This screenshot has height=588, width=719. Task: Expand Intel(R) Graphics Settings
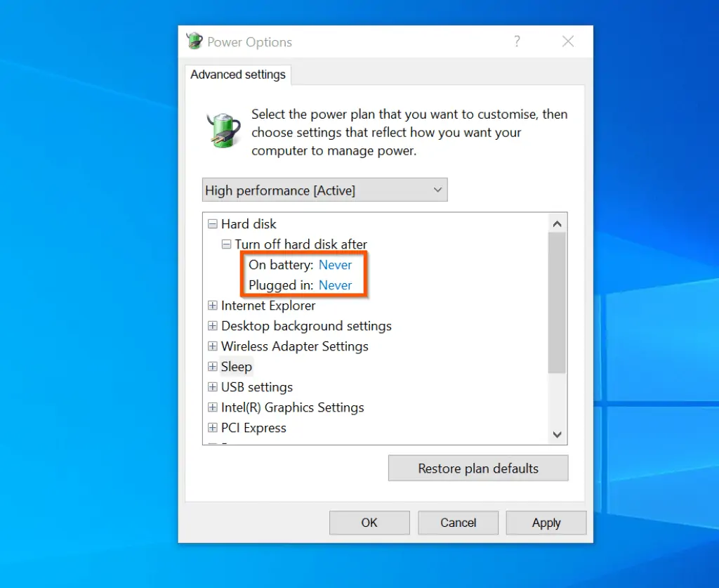coord(212,407)
